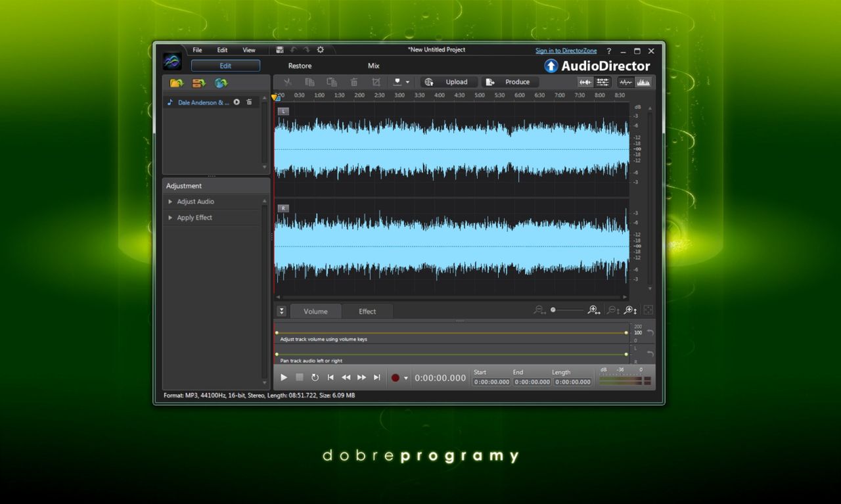The image size is (841, 504).
Task: Zoom in horizontally on the timeline
Action: [594, 310]
